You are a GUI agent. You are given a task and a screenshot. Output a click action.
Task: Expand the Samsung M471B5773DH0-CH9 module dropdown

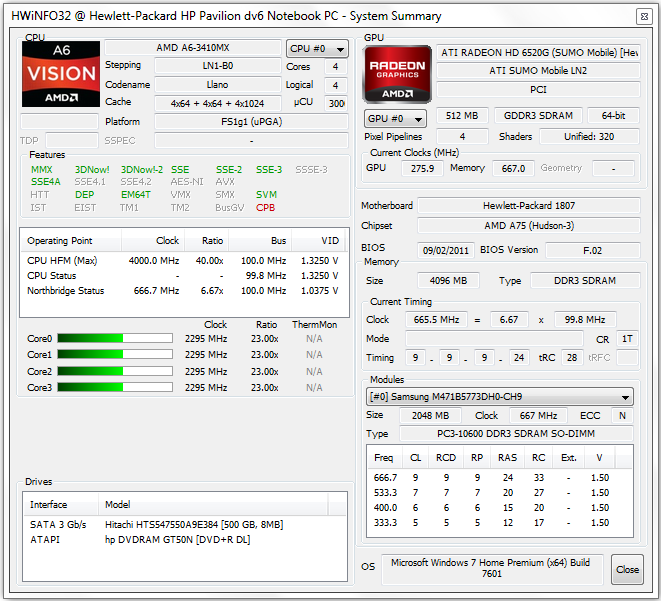500,397
